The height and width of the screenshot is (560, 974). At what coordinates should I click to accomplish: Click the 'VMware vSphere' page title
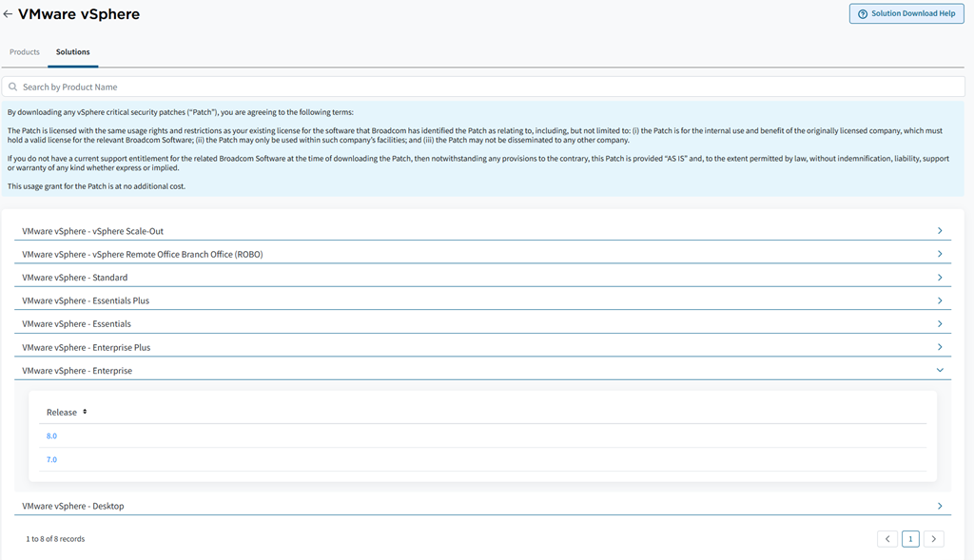[79, 13]
